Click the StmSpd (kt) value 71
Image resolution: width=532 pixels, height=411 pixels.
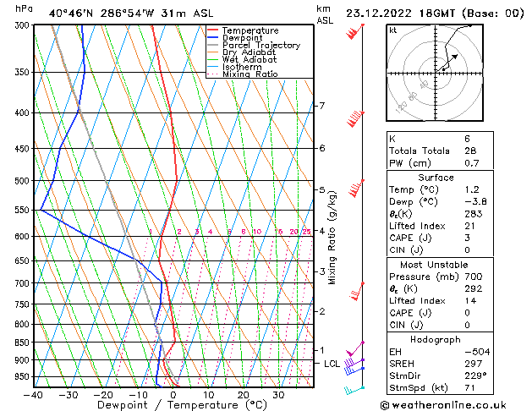pyautogui.click(x=470, y=388)
